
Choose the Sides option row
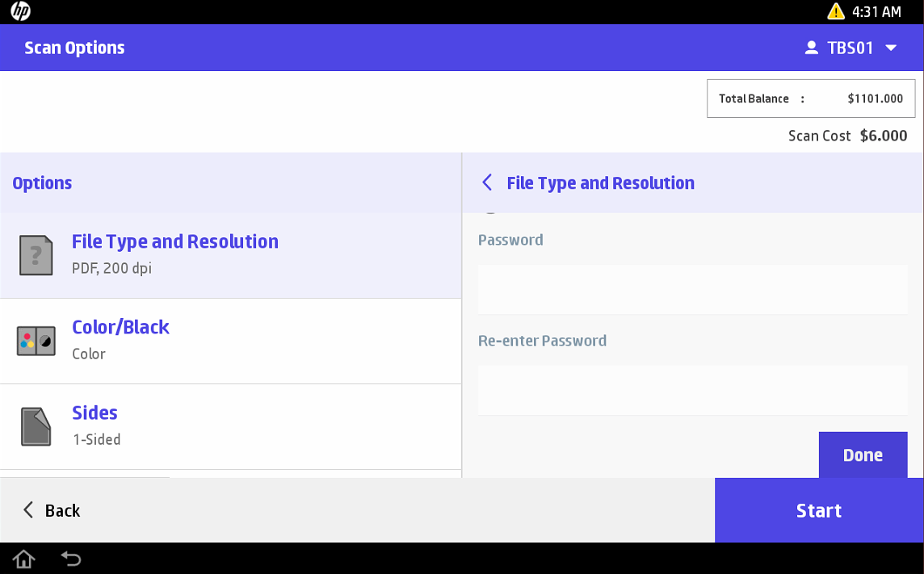pyautogui.click(x=230, y=426)
